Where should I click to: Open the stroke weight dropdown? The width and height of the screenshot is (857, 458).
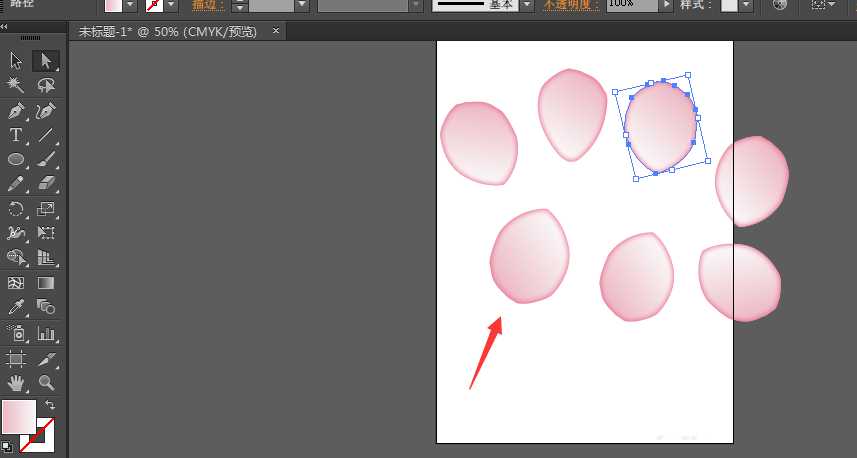302,5
